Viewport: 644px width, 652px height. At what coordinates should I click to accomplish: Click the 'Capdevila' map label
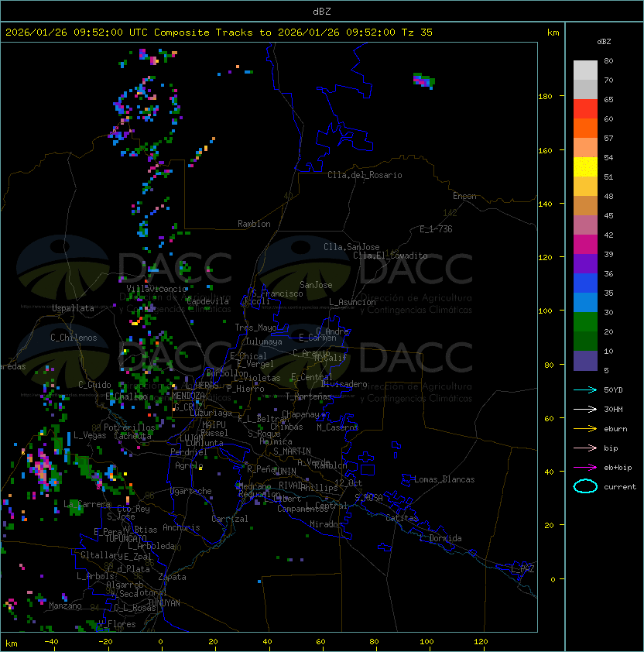[x=207, y=301]
